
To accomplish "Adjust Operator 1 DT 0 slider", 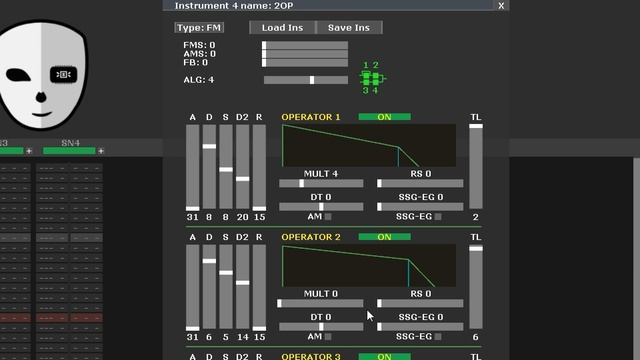I will [x=321, y=207].
